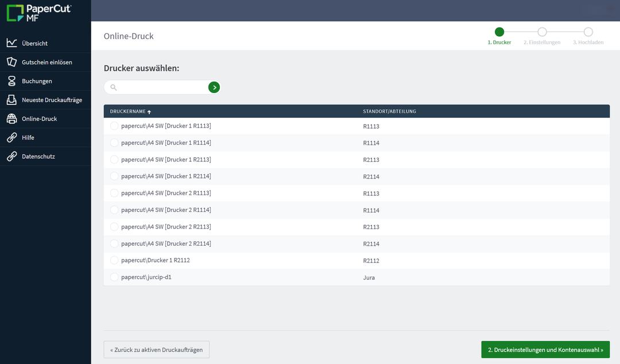Click step 1 Drucker indicator circle
Viewport: 620px width, 364px height.
499,32
